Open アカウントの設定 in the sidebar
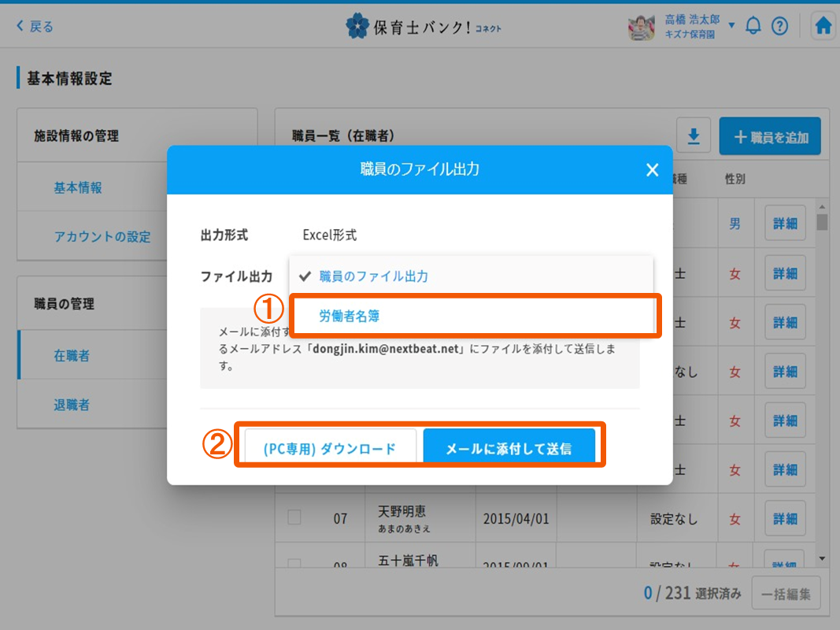 coord(102,236)
